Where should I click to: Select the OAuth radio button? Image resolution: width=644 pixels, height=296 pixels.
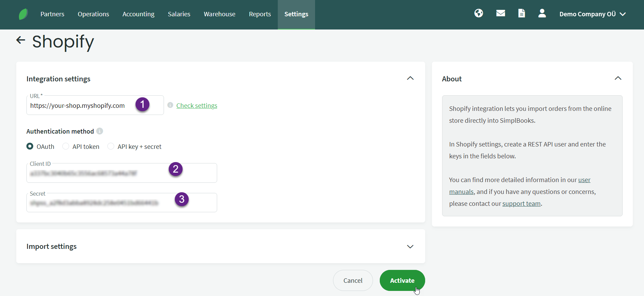[x=30, y=146]
